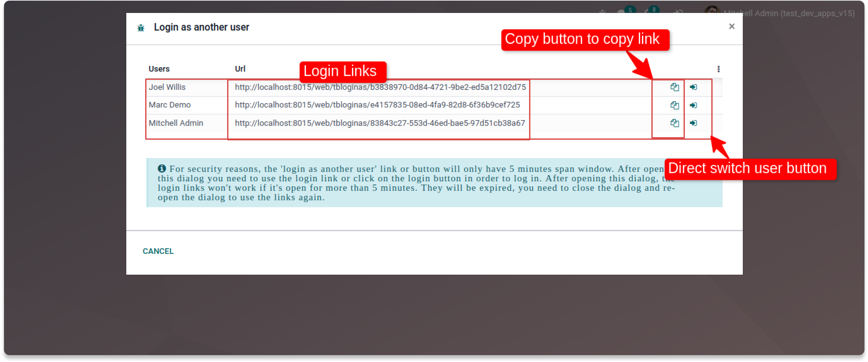The image size is (868, 362).
Task: Copy Marc Demo login link
Action: pyautogui.click(x=674, y=105)
